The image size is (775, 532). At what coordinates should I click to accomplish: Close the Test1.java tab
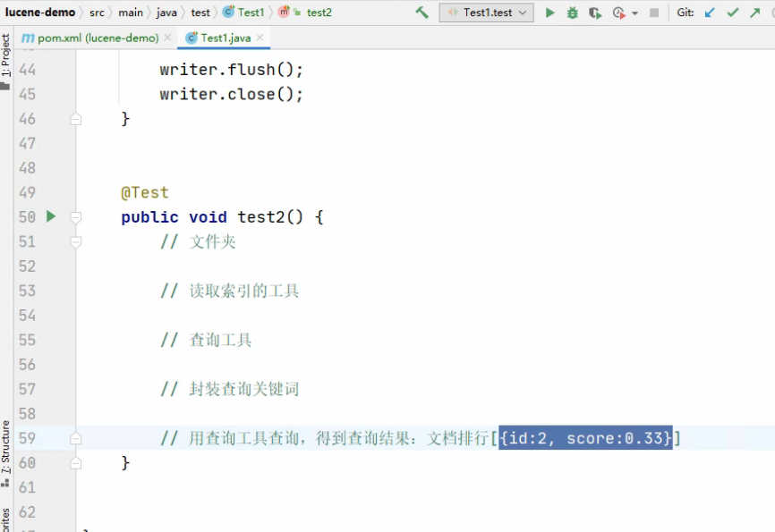[x=260, y=37]
